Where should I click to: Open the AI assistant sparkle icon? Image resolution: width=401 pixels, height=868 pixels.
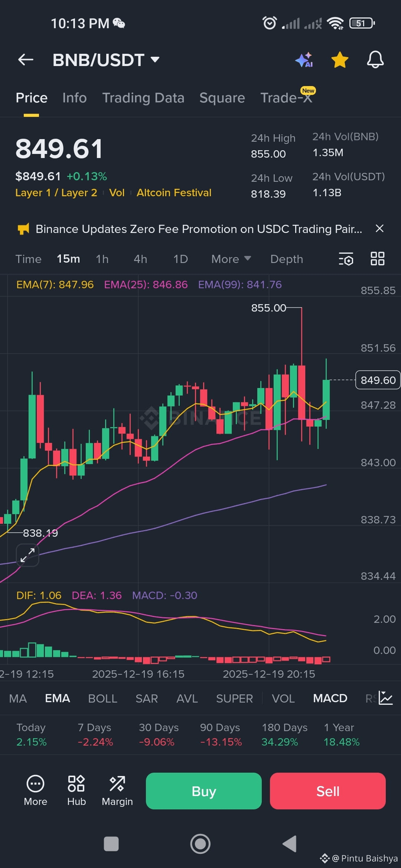click(304, 60)
